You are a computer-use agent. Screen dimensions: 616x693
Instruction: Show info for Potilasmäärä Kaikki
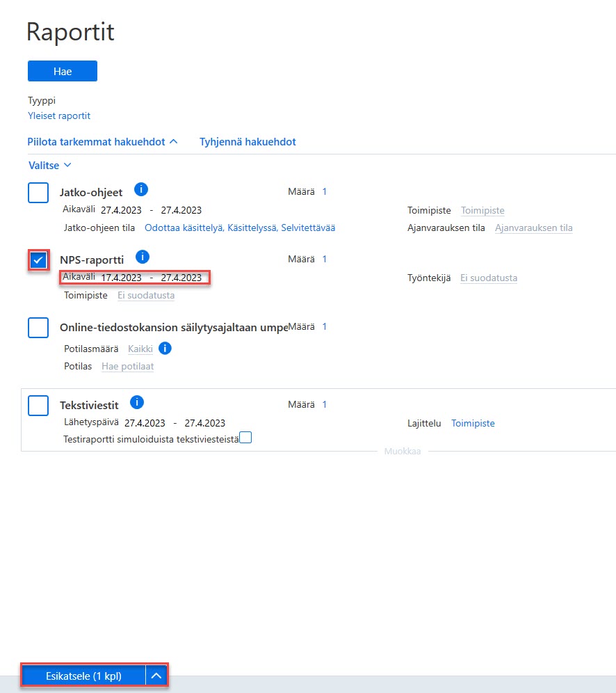point(165,349)
